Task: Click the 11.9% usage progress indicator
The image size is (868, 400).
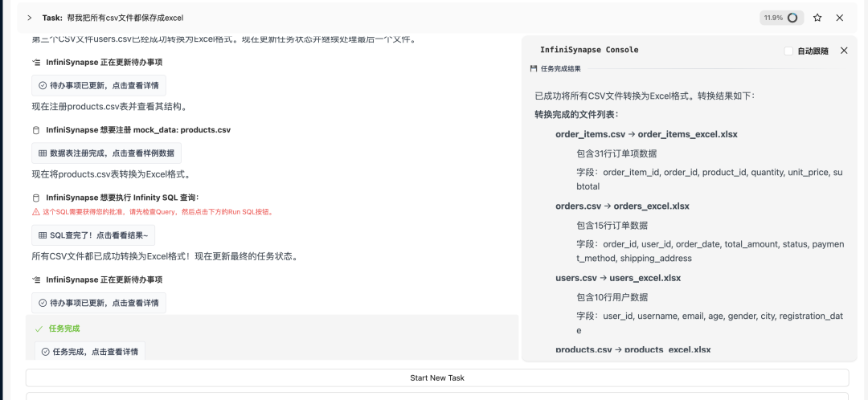Action: tap(781, 18)
